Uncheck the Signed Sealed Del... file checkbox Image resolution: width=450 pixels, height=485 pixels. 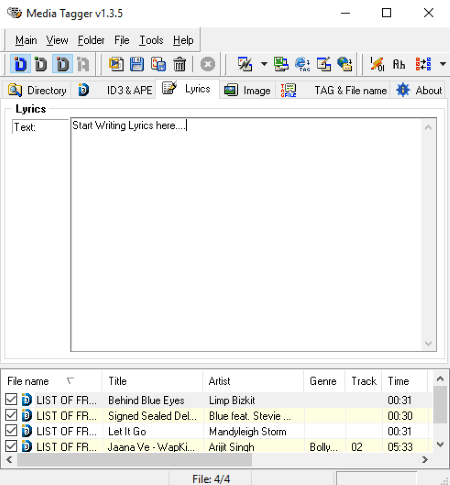11,415
